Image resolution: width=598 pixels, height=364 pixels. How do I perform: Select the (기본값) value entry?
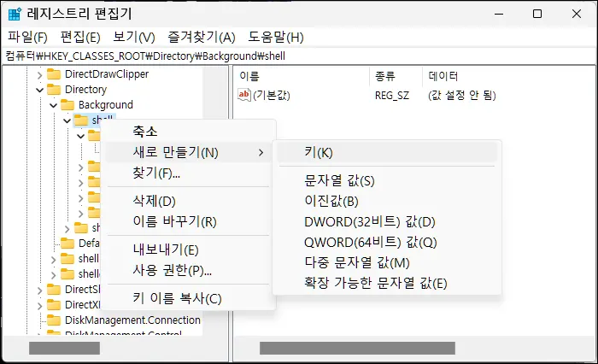tap(272, 95)
